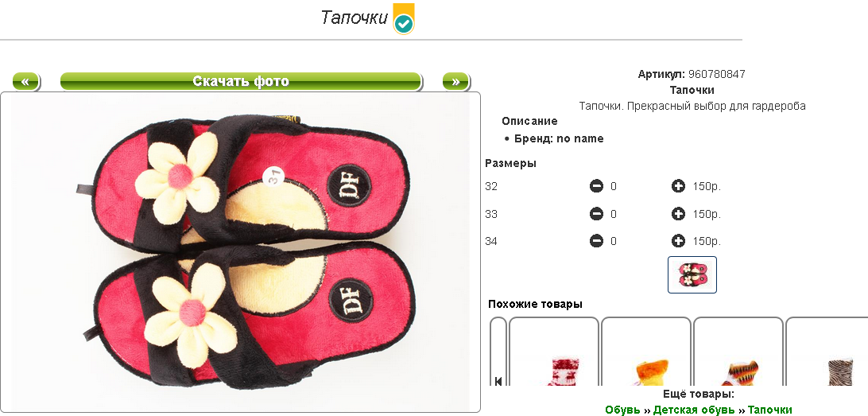Open the Детская обувь category link
The width and height of the screenshot is (868, 416).
click(x=694, y=410)
